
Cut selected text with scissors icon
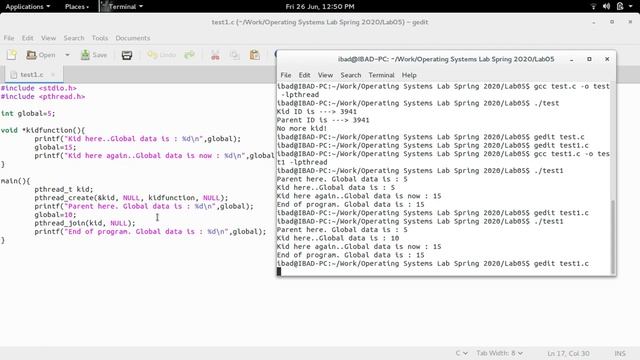[215, 55]
